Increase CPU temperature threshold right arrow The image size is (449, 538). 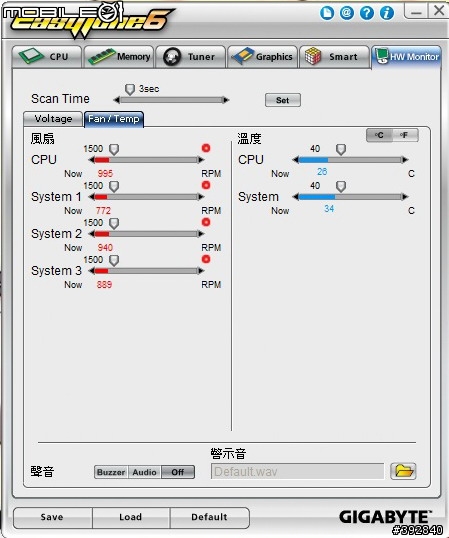(405, 160)
